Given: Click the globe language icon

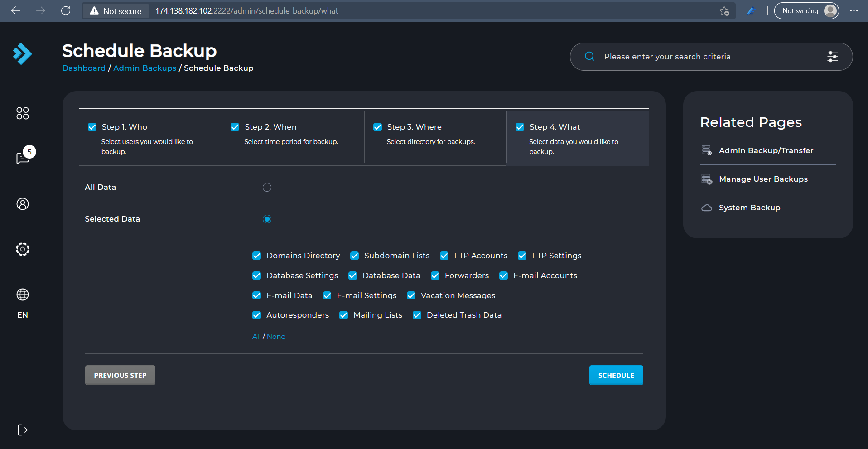Looking at the screenshot, I should coord(23,295).
